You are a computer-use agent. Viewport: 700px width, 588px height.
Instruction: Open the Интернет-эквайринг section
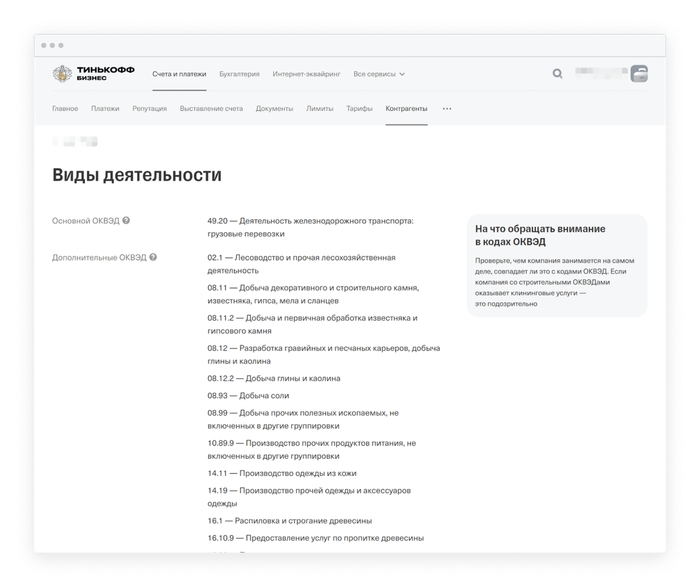pos(308,73)
